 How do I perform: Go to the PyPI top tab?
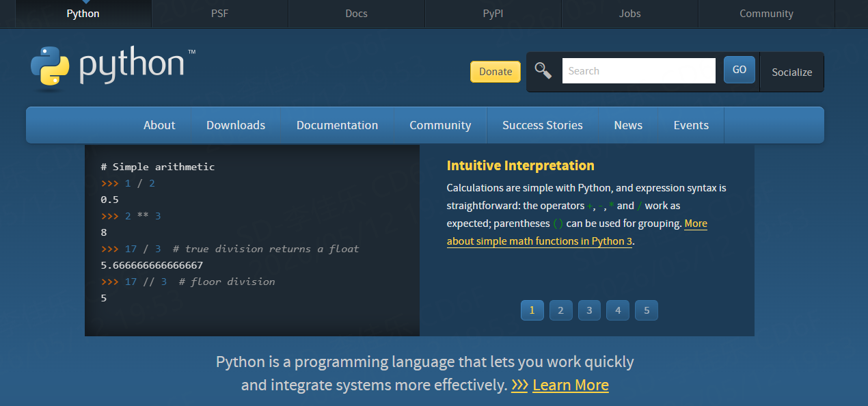tap(493, 14)
